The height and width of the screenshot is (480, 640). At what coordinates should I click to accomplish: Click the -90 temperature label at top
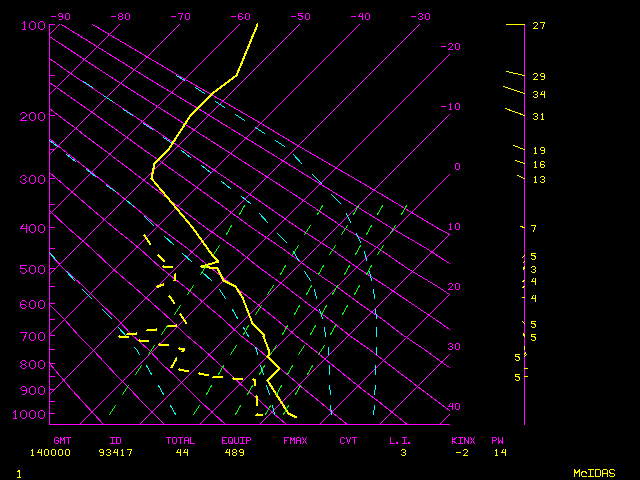[60, 16]
